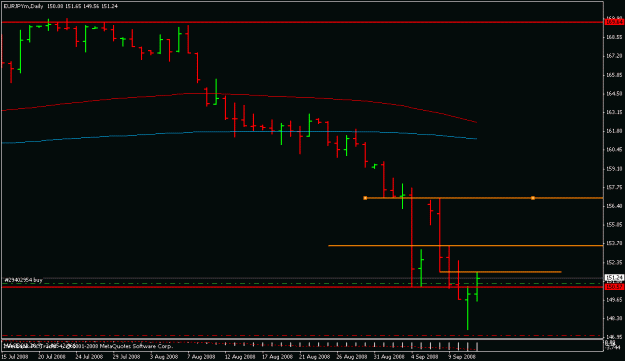The height and width of the screenshot is (361, 625).
Task: Select the left handle of upper orange line
Action: coord(365,198)
